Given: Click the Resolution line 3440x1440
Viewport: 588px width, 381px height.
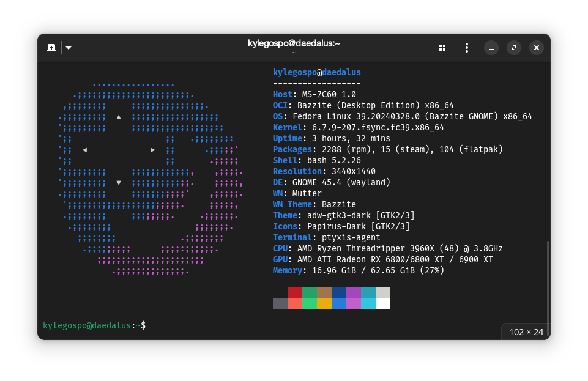Looking at the screenshot, I should coord(324,171).
